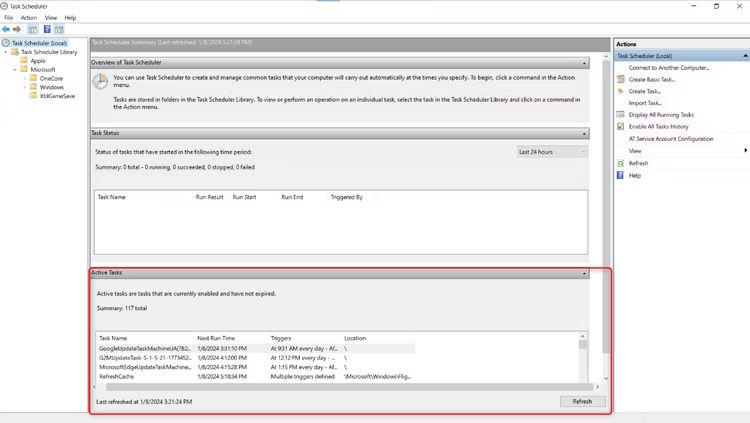Click Run End column header
Viewport: 750px width, 423px height.
pyautogui.click(x=292, y=197)
